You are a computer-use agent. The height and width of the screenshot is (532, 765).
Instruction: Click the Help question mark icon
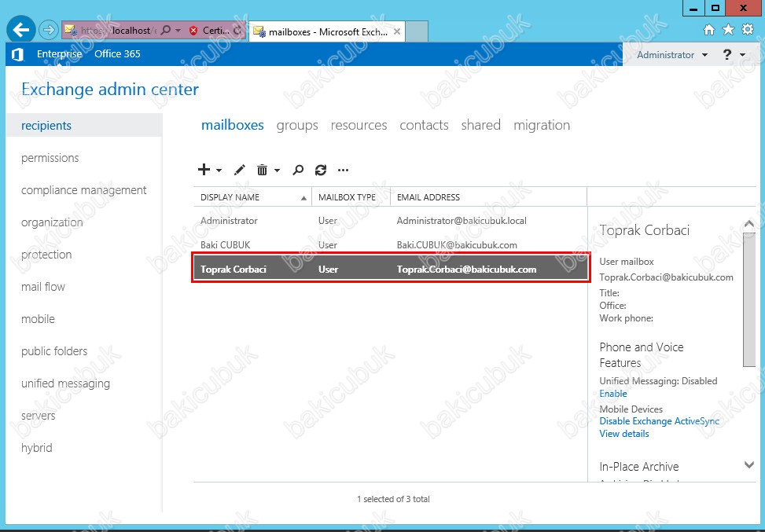click(727, 54)
